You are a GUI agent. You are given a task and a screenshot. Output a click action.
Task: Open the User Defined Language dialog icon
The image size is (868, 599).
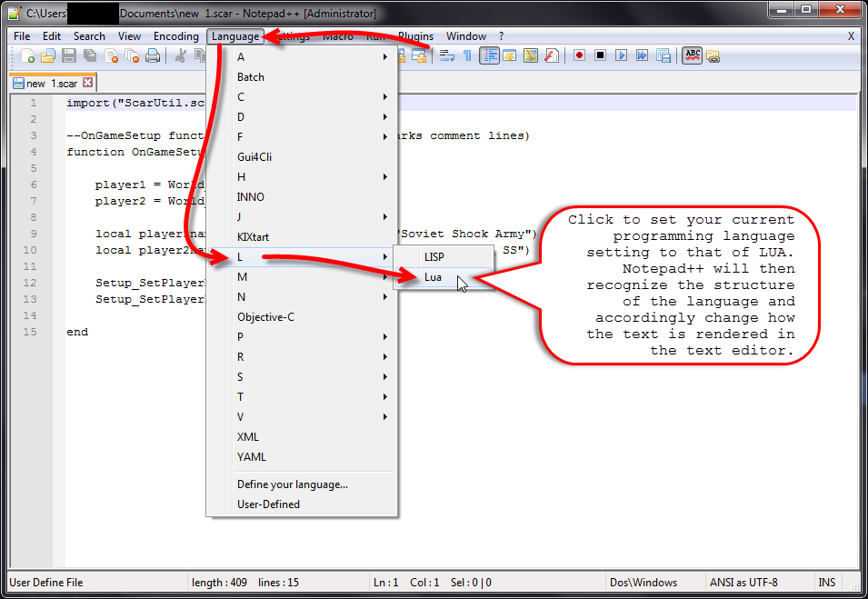510,56
